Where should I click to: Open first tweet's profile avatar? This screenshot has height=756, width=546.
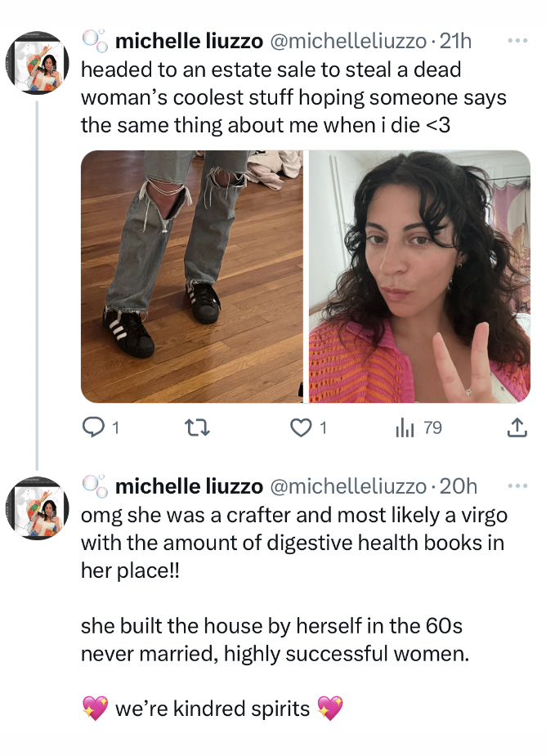coord(37,63)
